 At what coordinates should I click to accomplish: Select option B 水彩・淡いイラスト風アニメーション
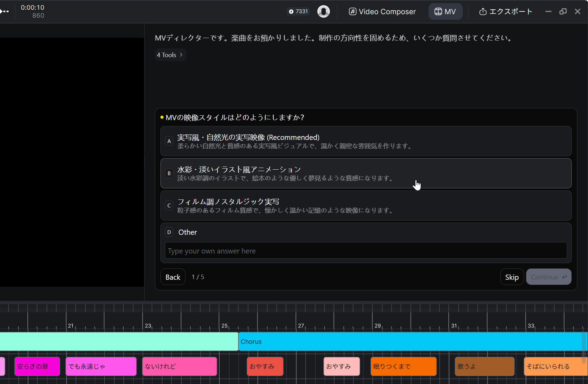coord(366,173)
